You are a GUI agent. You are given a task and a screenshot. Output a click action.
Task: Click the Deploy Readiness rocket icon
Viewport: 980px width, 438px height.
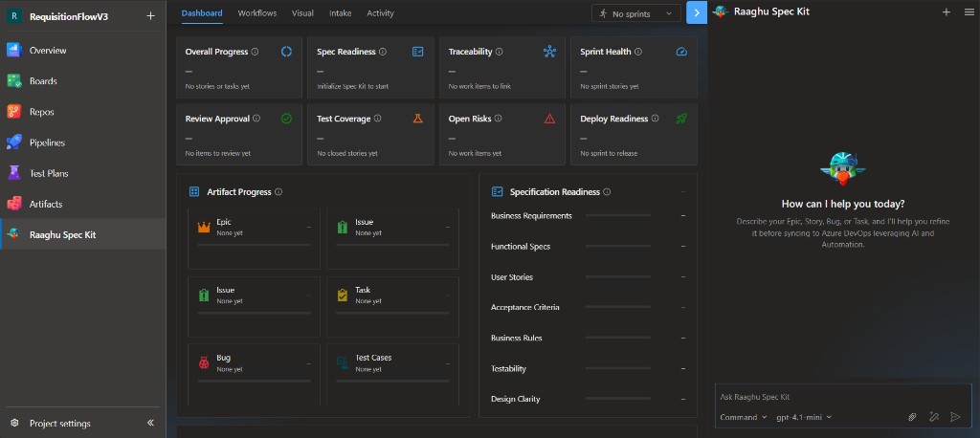(x=681, y=118)
